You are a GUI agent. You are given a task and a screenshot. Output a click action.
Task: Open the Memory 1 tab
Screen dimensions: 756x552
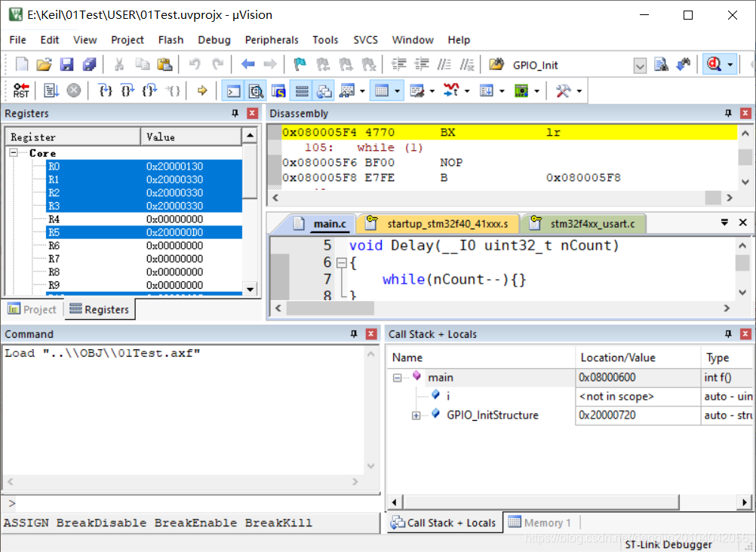[540, 523]
